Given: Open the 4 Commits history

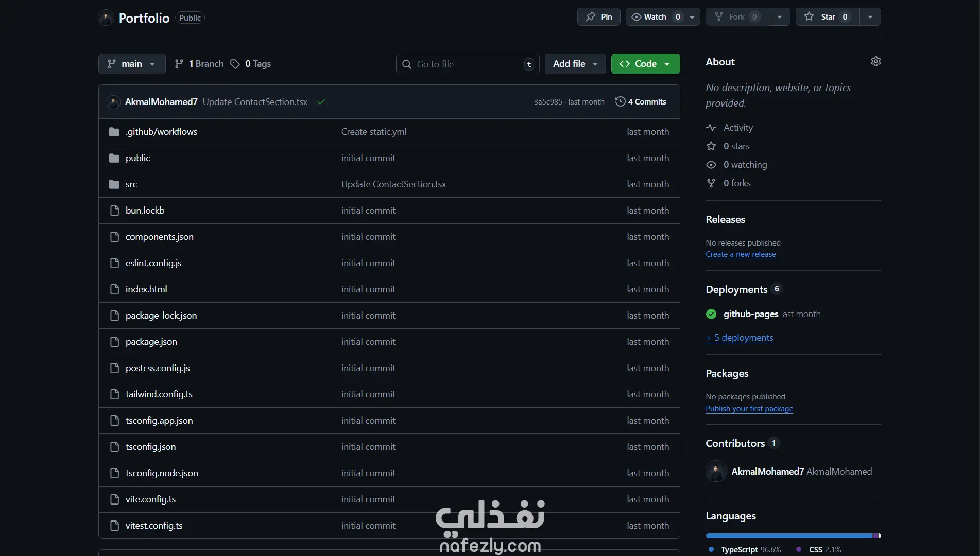Looking at the screenshot, I should point(641,102).
